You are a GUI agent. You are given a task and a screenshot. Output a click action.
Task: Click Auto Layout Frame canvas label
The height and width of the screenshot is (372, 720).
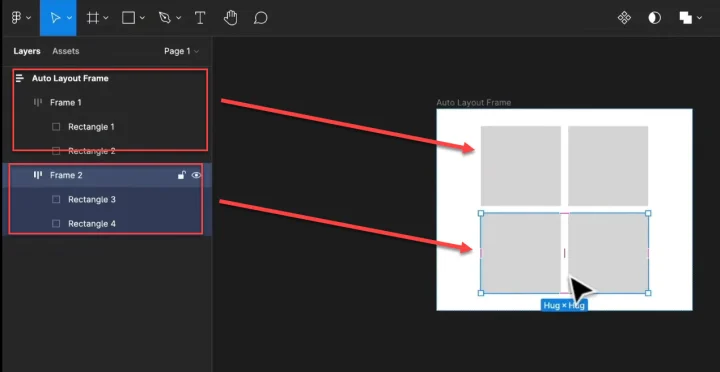click(x=473, y=102)
